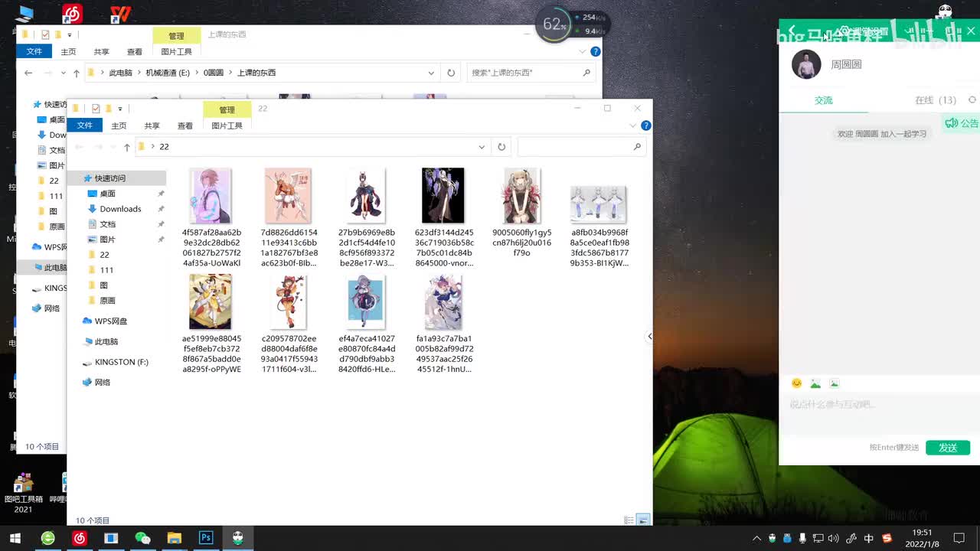The image size is (980, 551).
Task: Open the Windows Start menu
Action: [15, 538]
